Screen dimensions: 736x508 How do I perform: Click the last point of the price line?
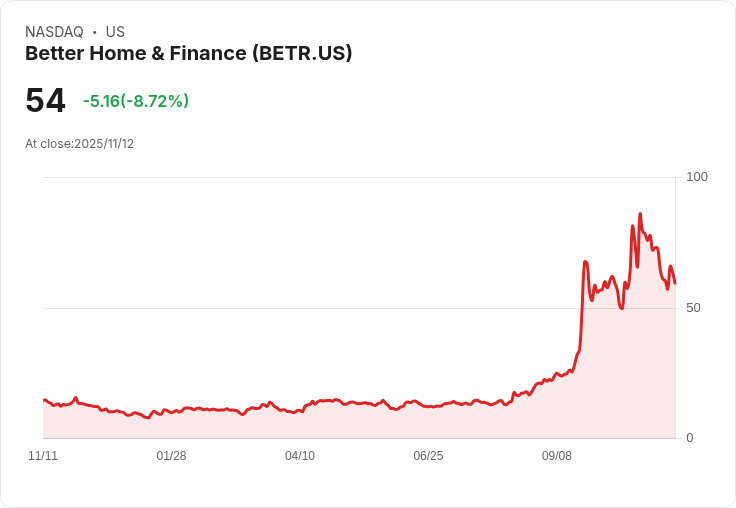click(675, 283)
